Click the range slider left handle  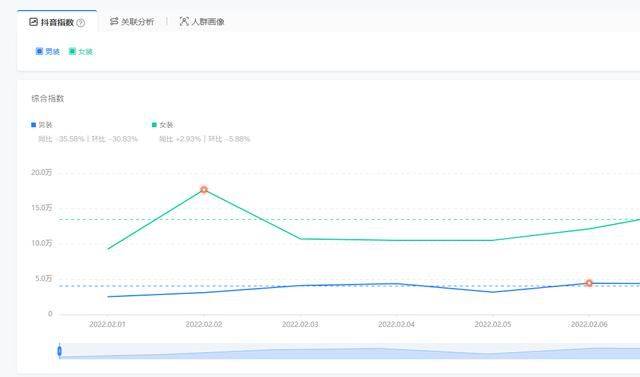[x=60, y=351]
